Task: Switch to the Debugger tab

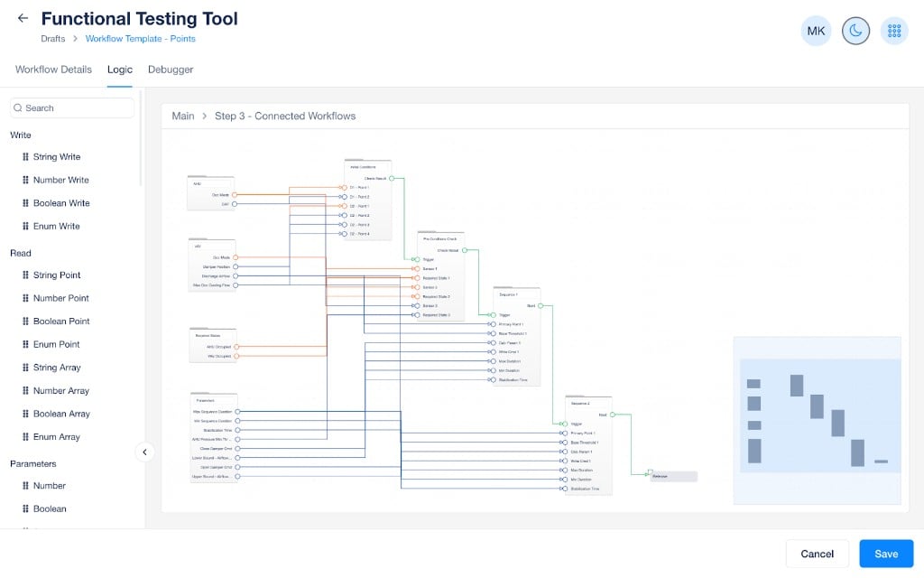Action: coord(171,69)
